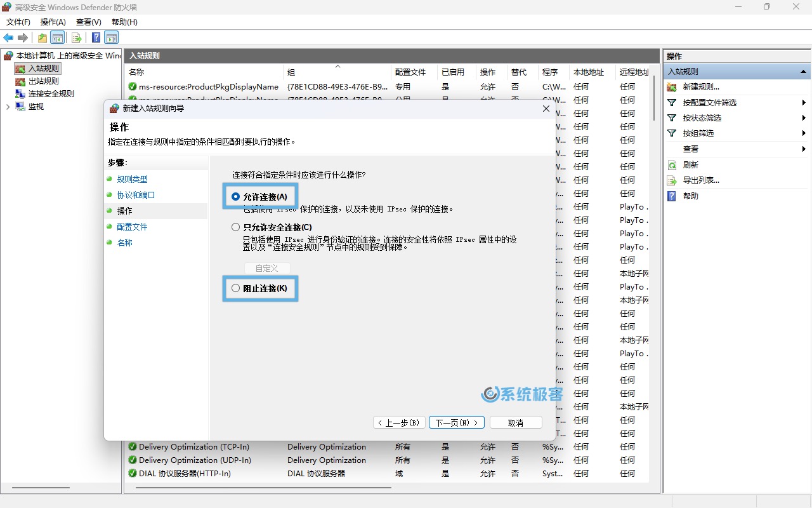The height and width of the screenshot is (508, 812).
Task: Open Help via blue question mark icon
Action: [96, 38]
